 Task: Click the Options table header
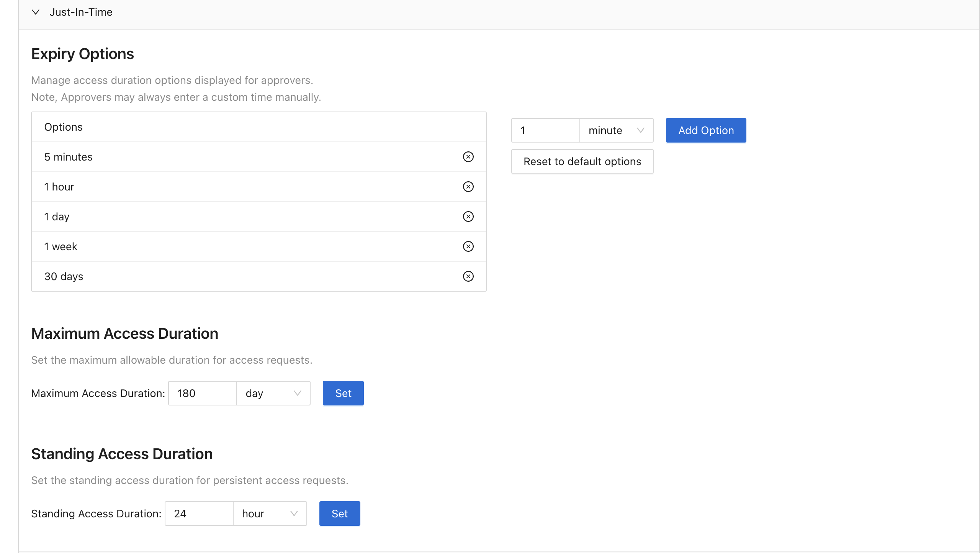click(x=63, y=127)
